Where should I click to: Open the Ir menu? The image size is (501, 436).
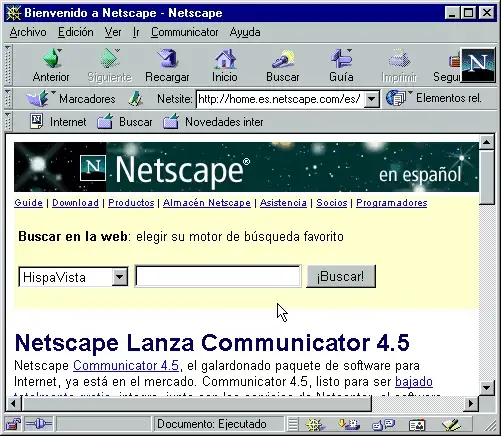coord(136,32)
